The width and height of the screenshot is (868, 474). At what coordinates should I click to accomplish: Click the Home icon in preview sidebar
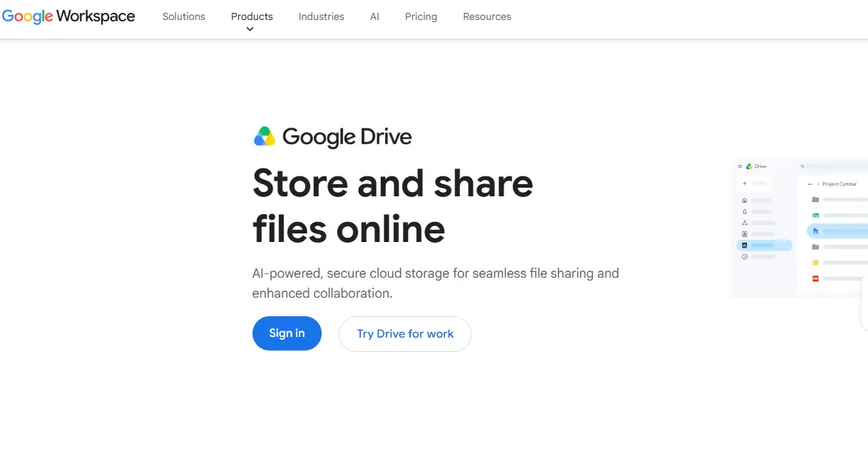(745, 201)
